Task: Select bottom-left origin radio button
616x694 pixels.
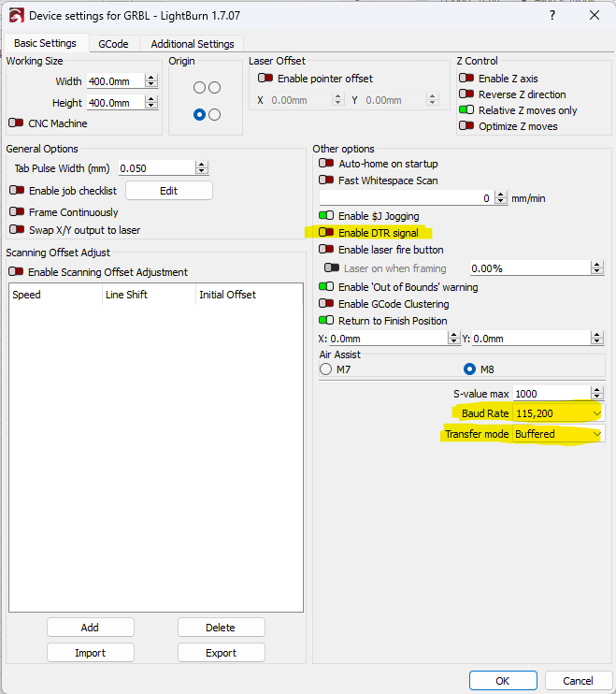Action: click(199, 115)
